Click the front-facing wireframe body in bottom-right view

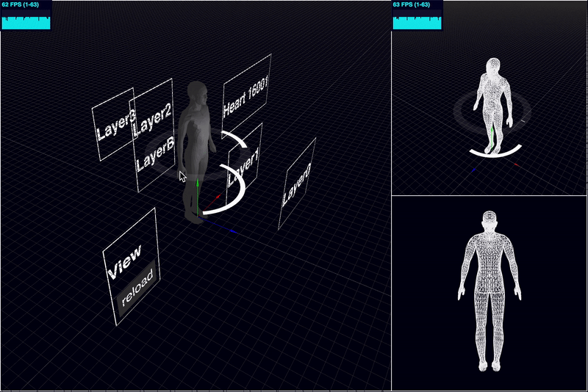(490, 291)
